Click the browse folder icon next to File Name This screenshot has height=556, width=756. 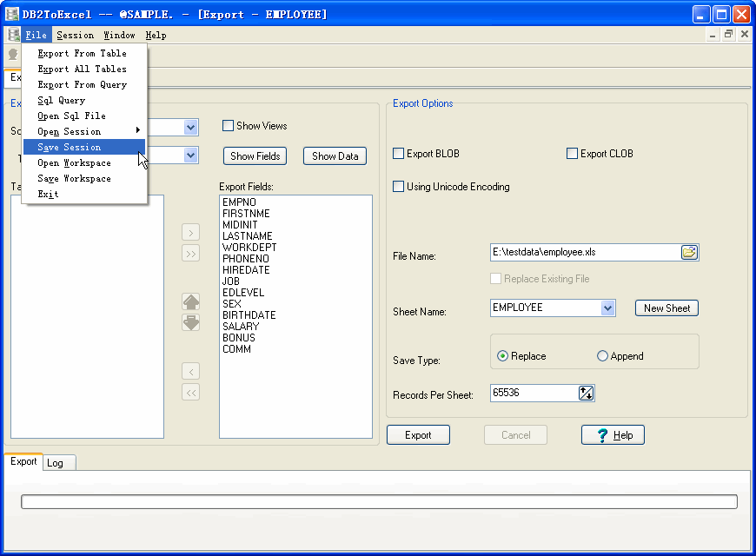click(689, 252)
